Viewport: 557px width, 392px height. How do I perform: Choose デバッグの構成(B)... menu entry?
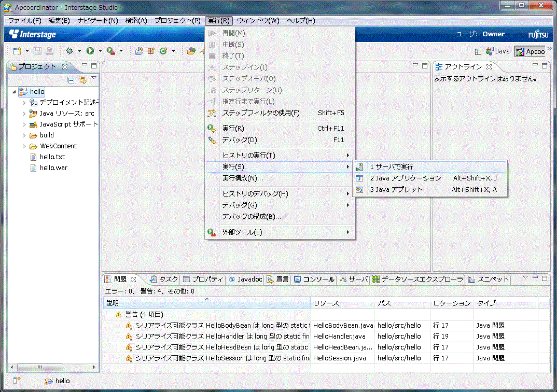click(280, 217)
